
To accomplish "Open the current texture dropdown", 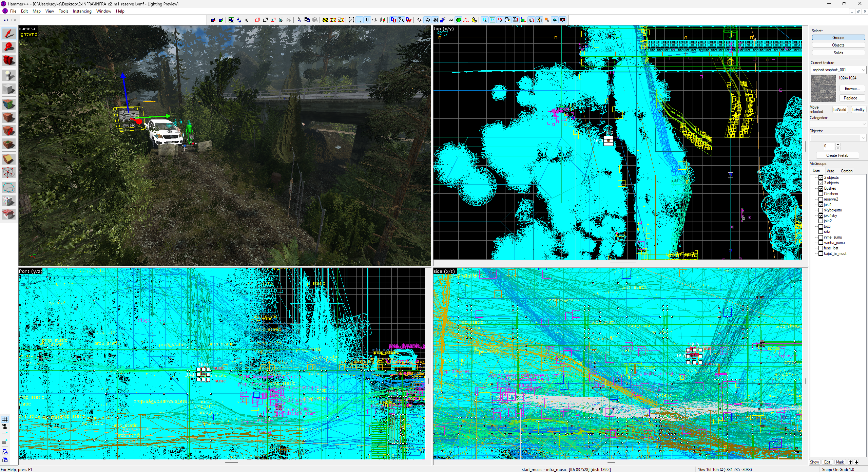I will point(863,70).
